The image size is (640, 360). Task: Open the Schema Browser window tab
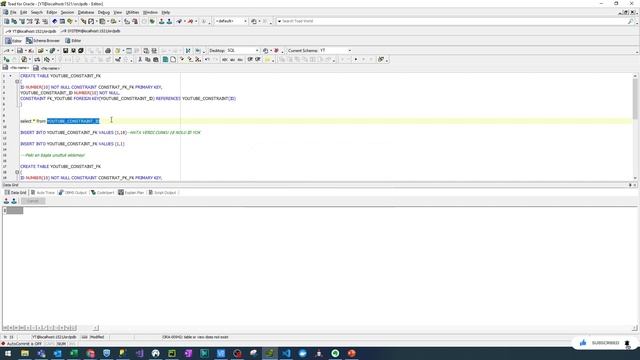click(43, 41)
